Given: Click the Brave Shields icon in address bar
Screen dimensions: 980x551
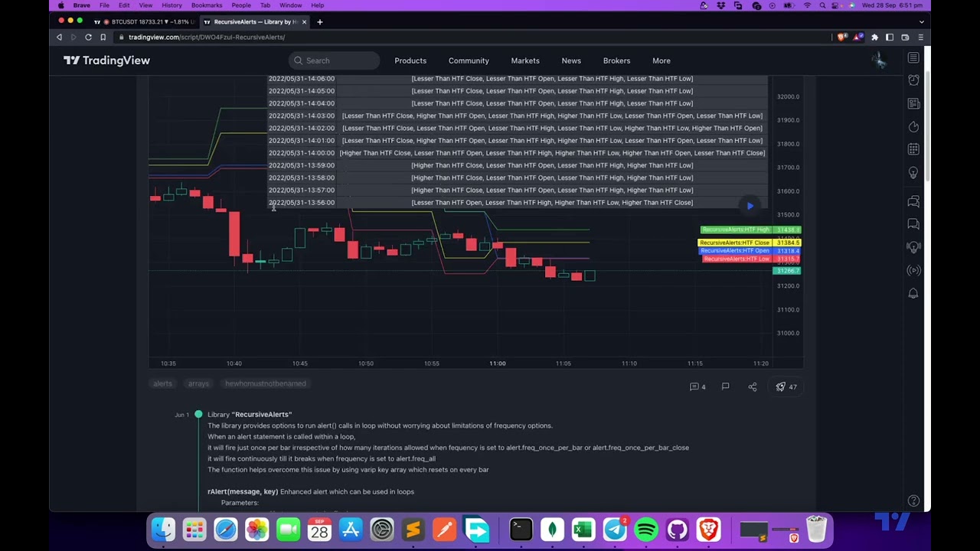Looking at the screenshot, I should click(842, 37).
